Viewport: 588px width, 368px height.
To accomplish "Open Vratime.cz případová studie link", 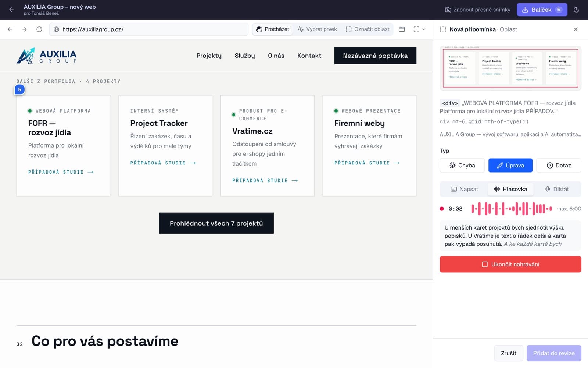I will tap(265, 181).
